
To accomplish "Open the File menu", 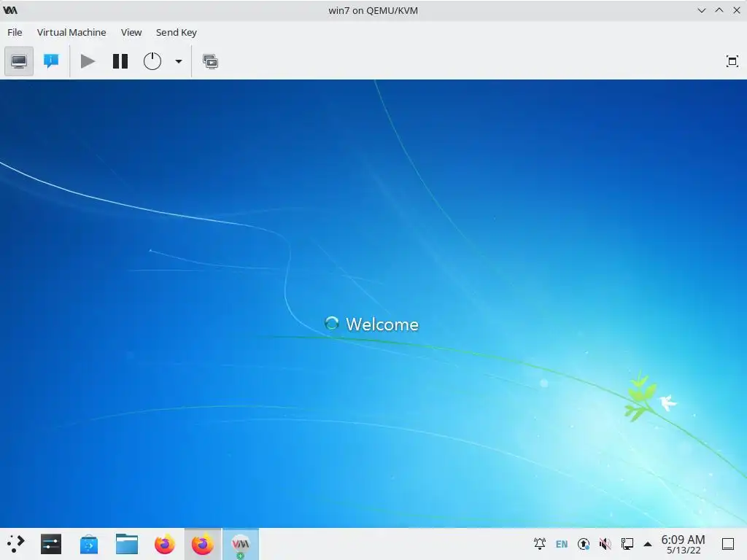I will click(x=15, y=32).
